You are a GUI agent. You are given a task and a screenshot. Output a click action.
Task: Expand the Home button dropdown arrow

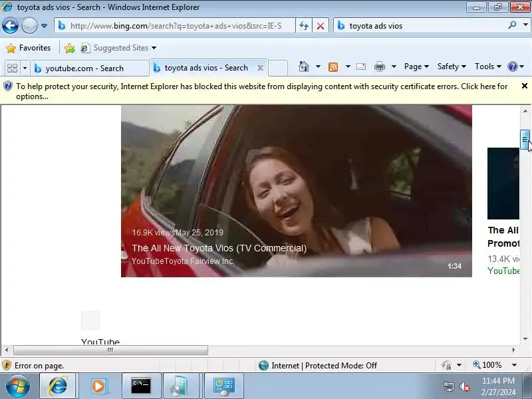tap(318, 66)
